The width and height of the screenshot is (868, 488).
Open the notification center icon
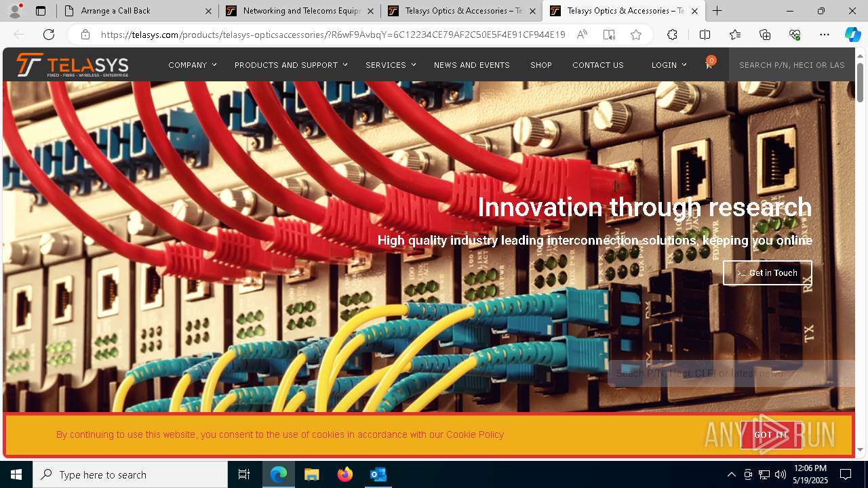click(x=846, y=474)
